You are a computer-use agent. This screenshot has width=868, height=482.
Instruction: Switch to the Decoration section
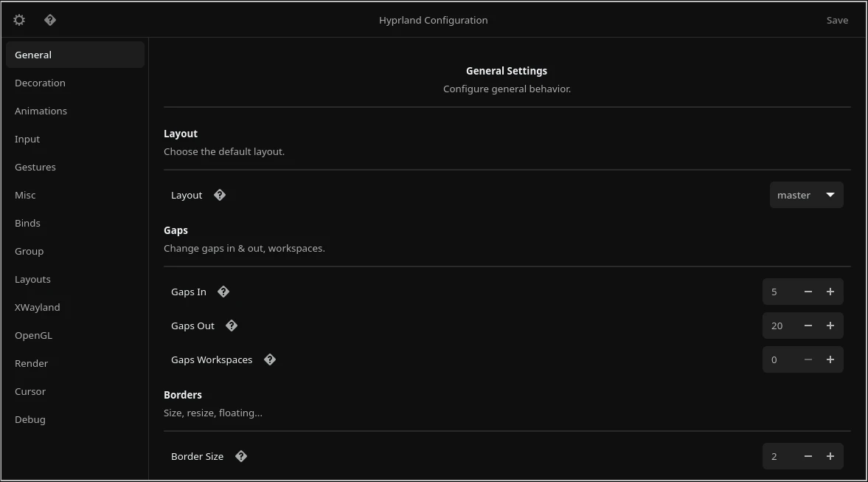(40, 83)
